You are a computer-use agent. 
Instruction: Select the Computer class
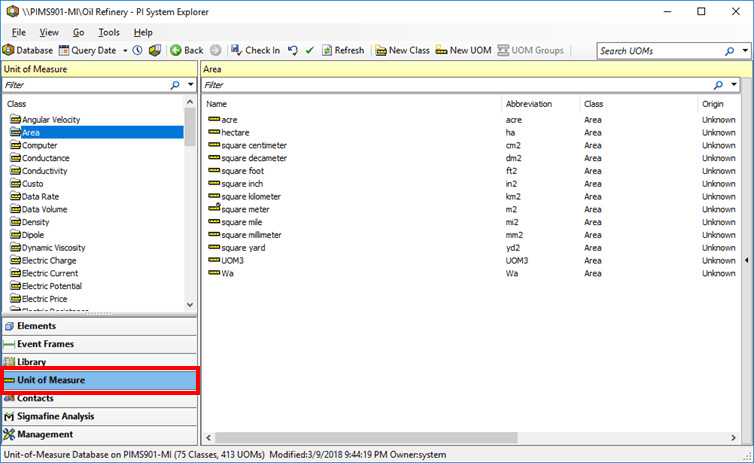39,145
